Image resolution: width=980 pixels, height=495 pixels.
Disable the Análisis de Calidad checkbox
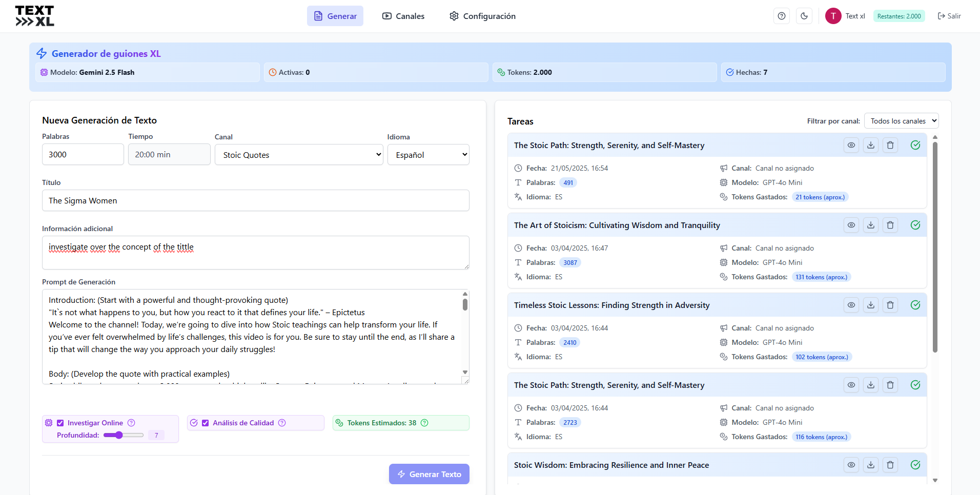click(x=205, y=423)
